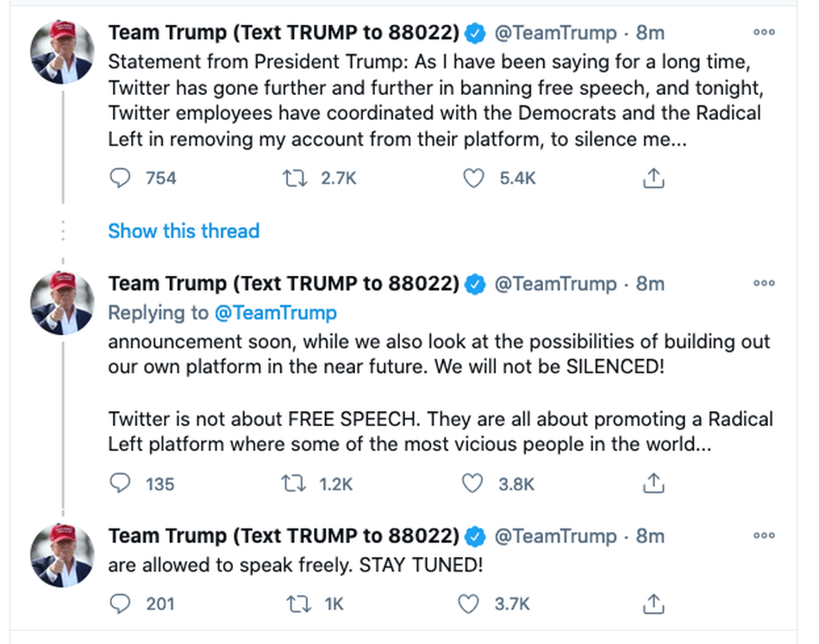Share the STAY TUNED tweet
The width and height of the screenshot is (819, 644).
coord(653,603)
